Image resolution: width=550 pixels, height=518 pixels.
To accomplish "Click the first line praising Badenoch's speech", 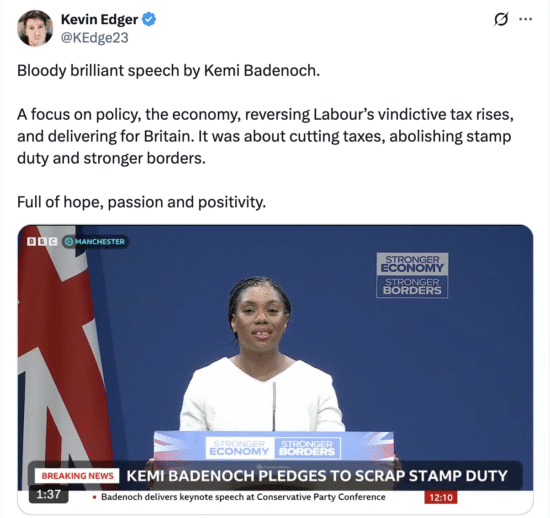I will tap(168, 70).
